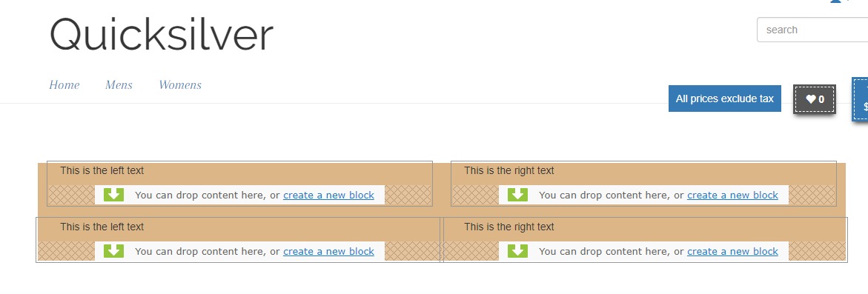The image size is (868, 294).
Task: Click green drop arrow in upper right content area
Action: pyautogui.click(x=517, y=195)
